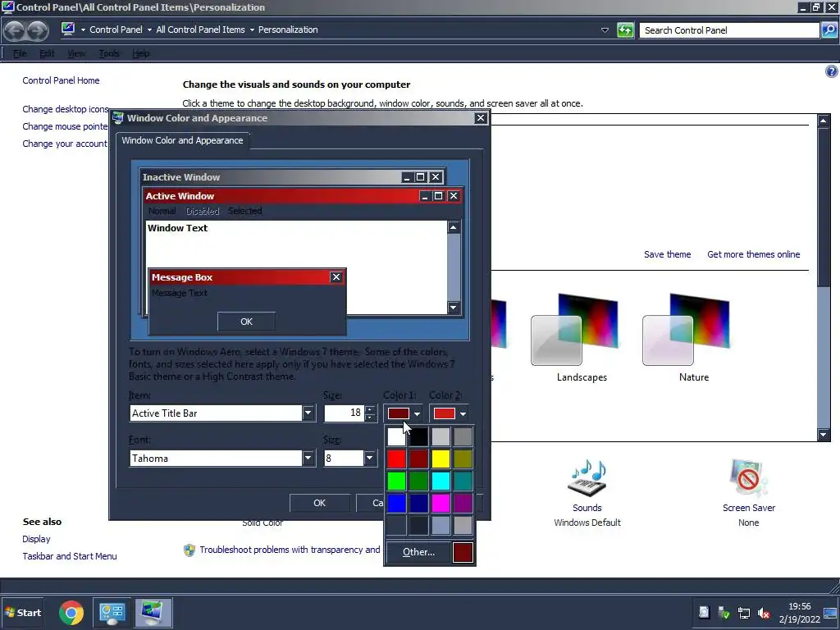Open the Tools menu

(109, 53)
